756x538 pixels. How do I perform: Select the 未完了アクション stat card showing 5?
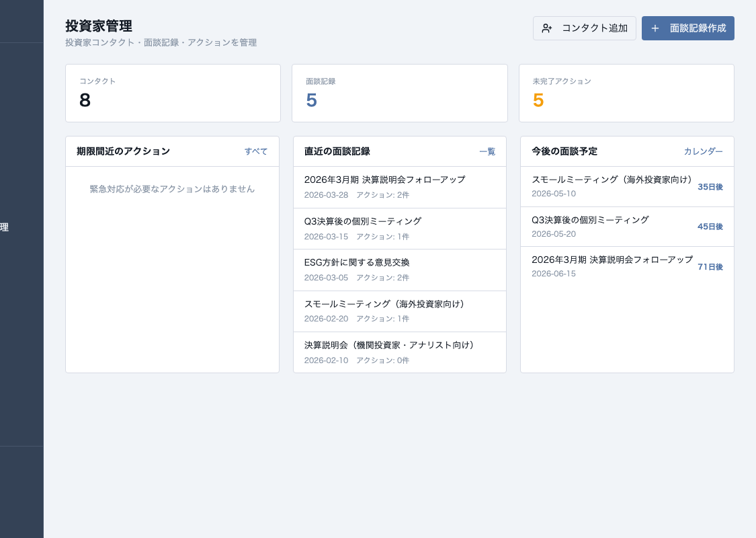626,93
